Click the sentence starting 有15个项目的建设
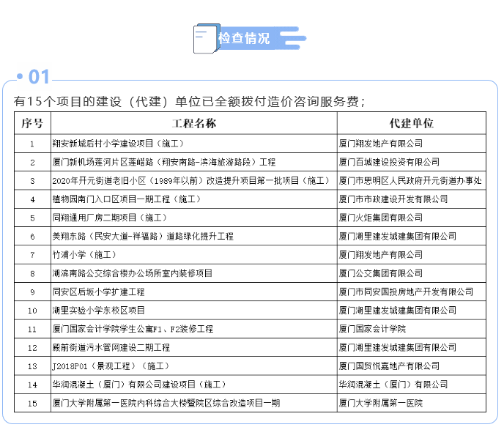504x430 pixels. pyautogui.click(x=189, y=102)
